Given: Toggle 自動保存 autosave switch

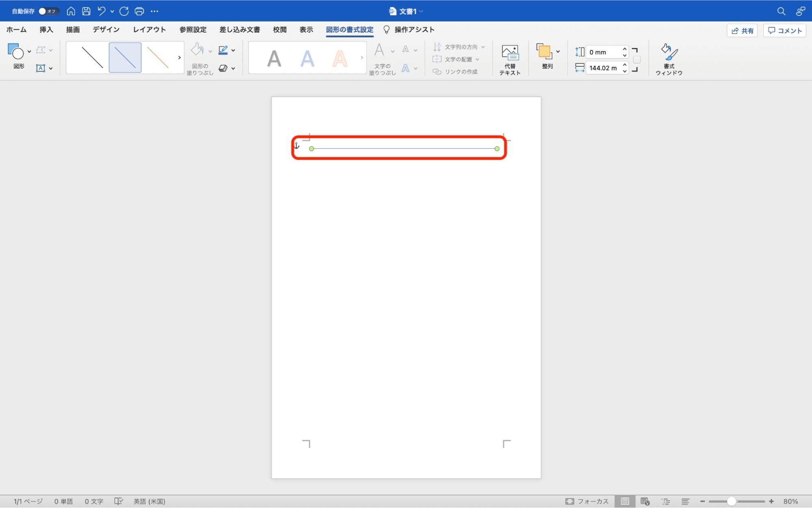Looking at the screenshot, I should click(48, 11).
